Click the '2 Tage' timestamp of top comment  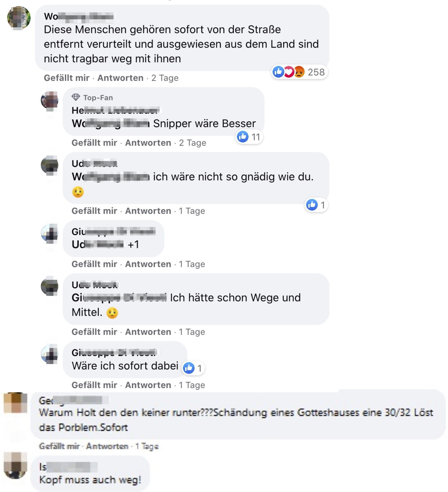[165, 78]
